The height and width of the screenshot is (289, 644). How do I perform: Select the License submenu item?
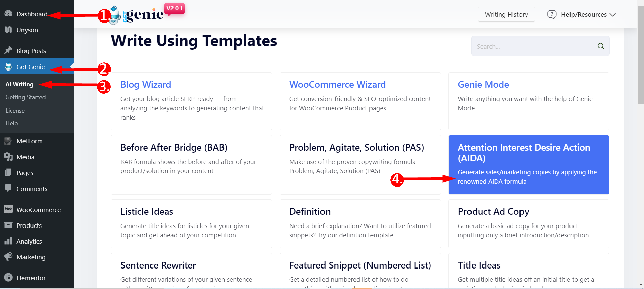click(x=15, y=111)
